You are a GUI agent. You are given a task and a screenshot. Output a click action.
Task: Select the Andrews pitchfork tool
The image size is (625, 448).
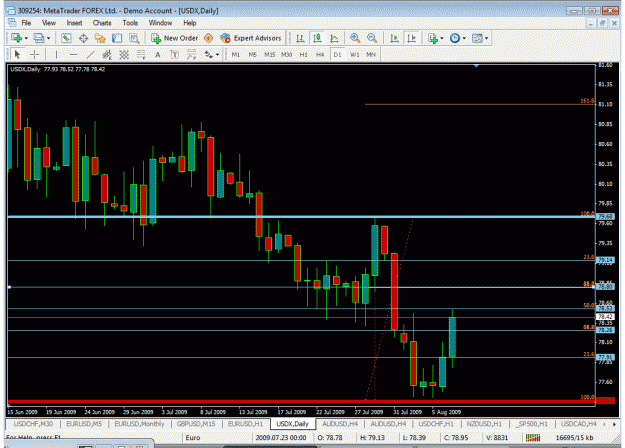(192, 55)
